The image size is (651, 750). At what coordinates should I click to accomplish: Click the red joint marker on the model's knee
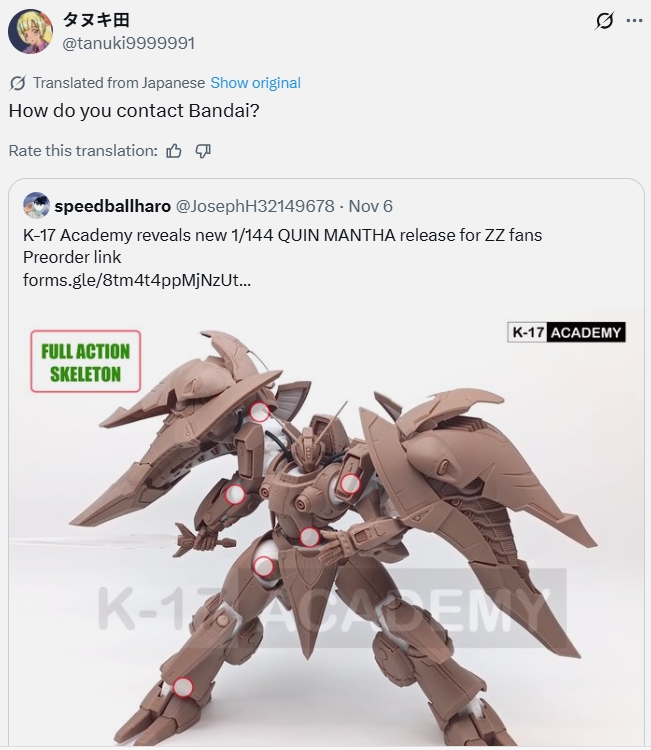coord(182,687)
